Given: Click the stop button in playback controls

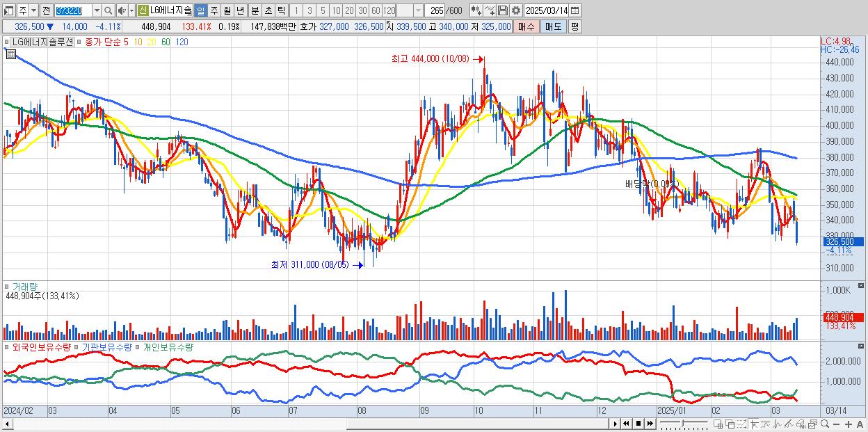Looking at the screenshot, I should pos(638,424).
